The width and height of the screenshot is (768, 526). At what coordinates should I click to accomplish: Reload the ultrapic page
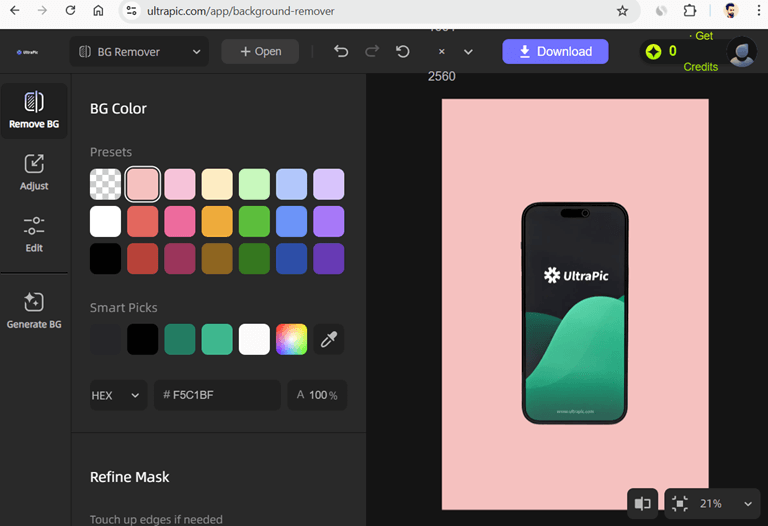(71, 10)
